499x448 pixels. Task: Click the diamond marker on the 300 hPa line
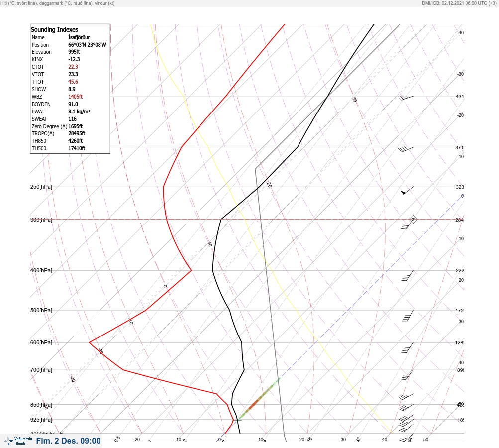413,220
